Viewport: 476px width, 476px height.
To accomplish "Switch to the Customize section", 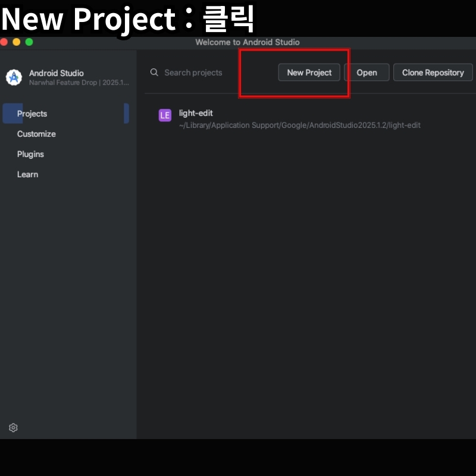I will click(36, 134).
